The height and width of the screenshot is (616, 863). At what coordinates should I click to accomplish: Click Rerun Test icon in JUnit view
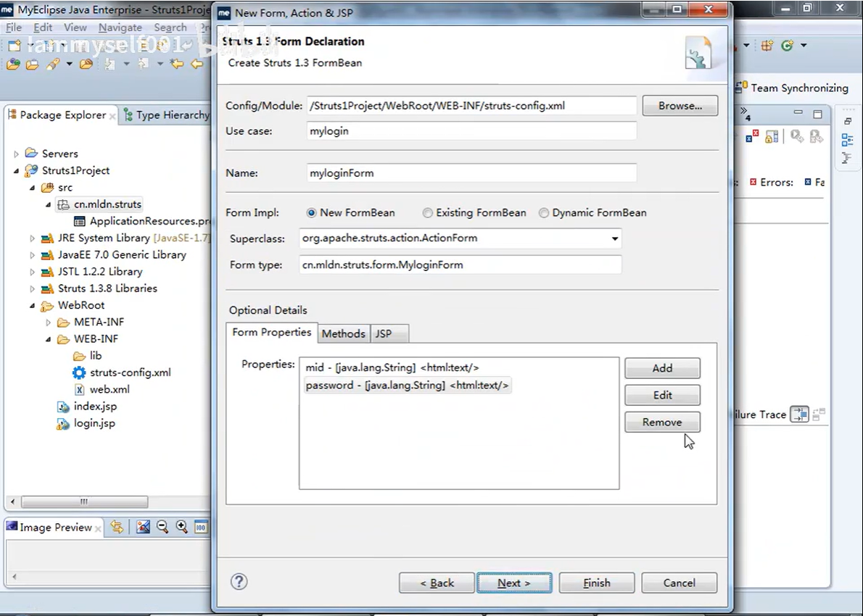click(x=796, y=136)
